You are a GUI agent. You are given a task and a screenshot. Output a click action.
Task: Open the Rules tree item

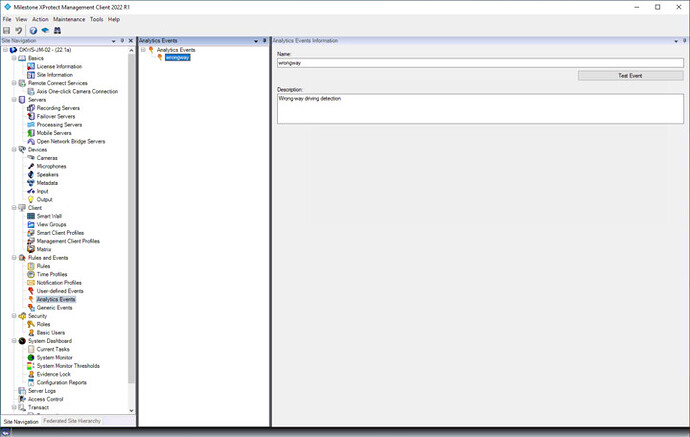[43, 266]
